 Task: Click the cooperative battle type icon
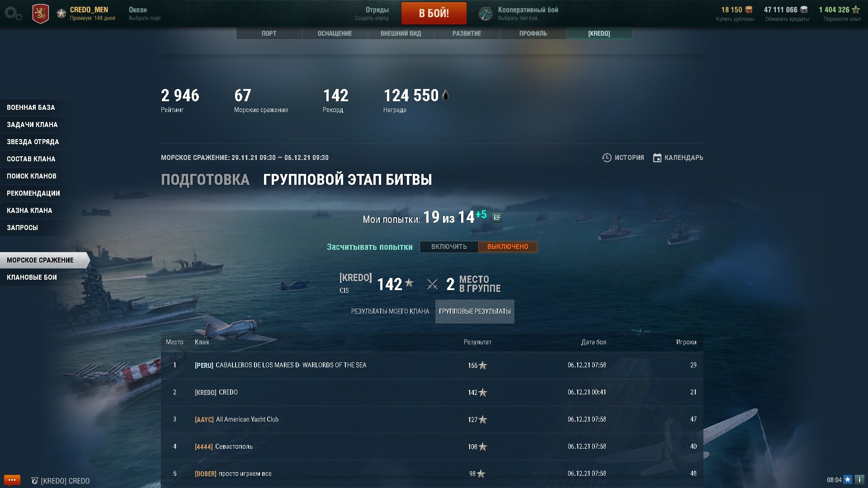tap(486, 14)
